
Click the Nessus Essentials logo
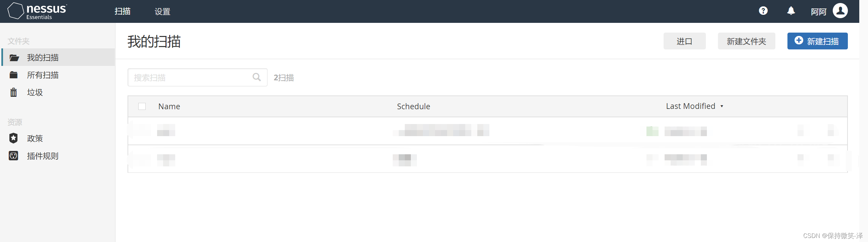point(37,11)
